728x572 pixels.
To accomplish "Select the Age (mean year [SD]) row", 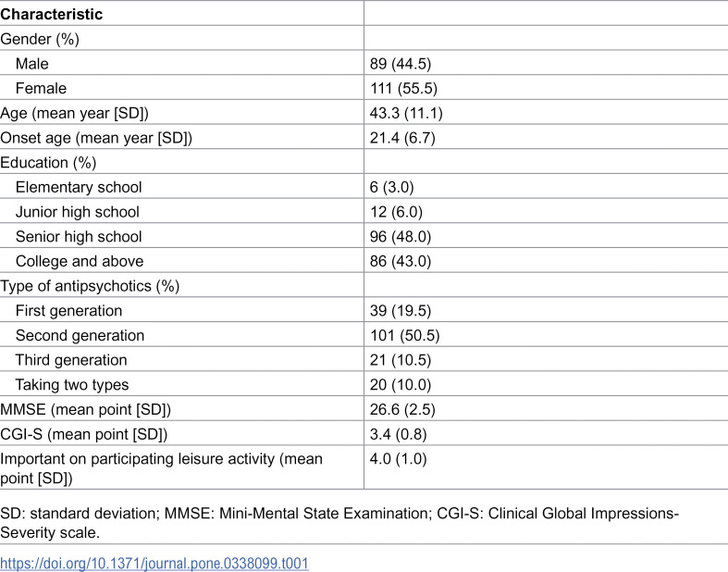I will click(364, 113).
